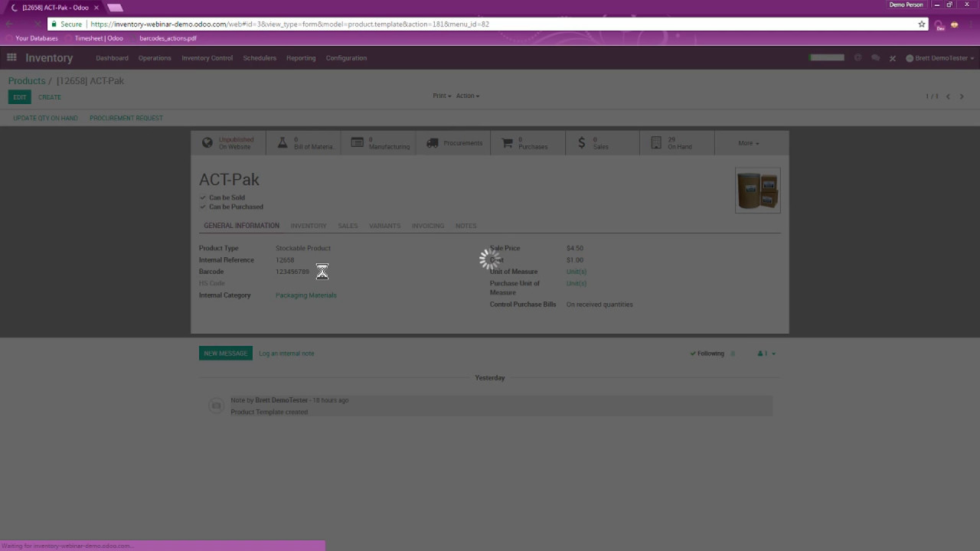980x551 pixels.
Task: Toggle the Following status
Action: [707, 354]
